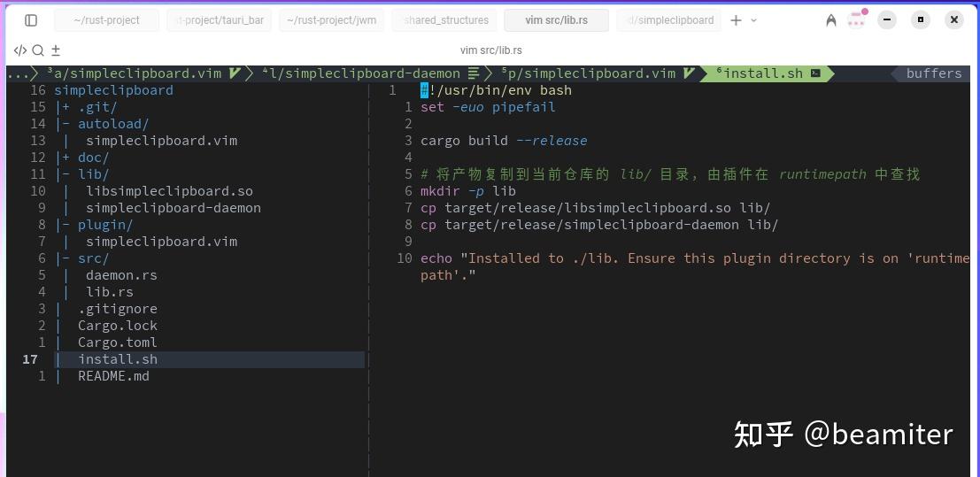
Task: Click the plus-minus icon under tabs
Action: pos(56,50)
